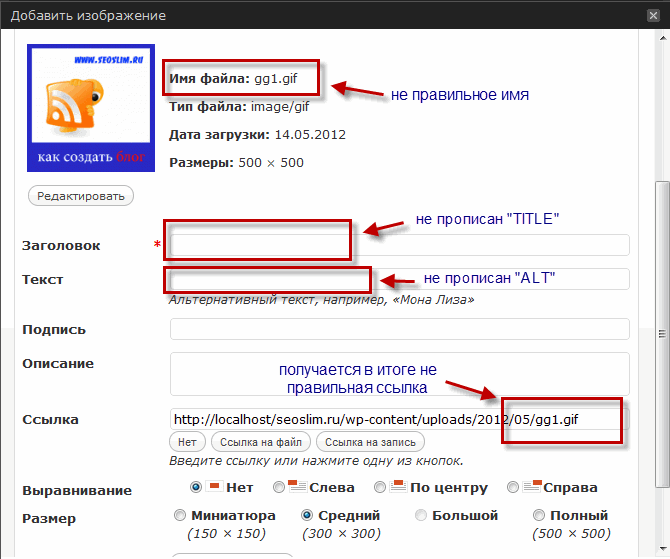Image resolution: width=670 pixels, height=559 pixels.
Task: Select alignment Справа radio button
Action: pos(513,487)
